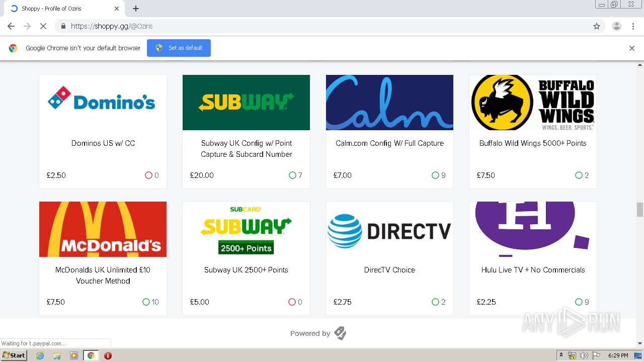Dismiss the default browser notification bar
The height and width of the screenshot is (362, 644).
tap(632, 48)
